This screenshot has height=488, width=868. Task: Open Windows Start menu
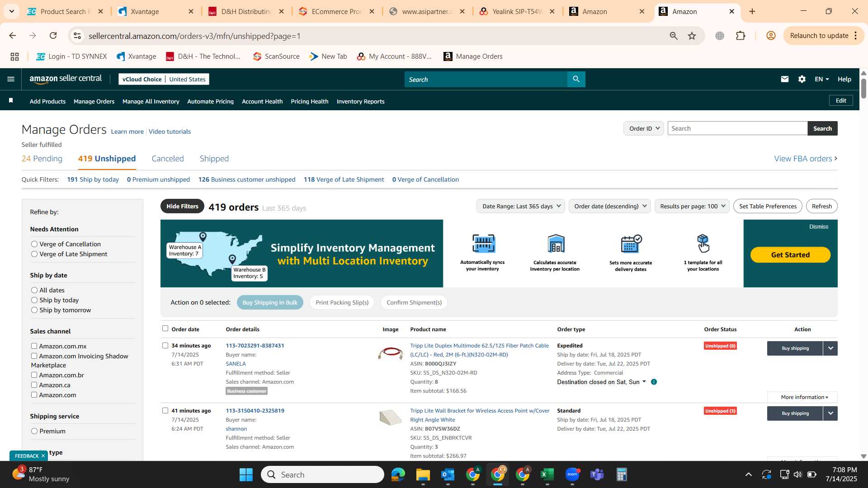click(246, 474)
